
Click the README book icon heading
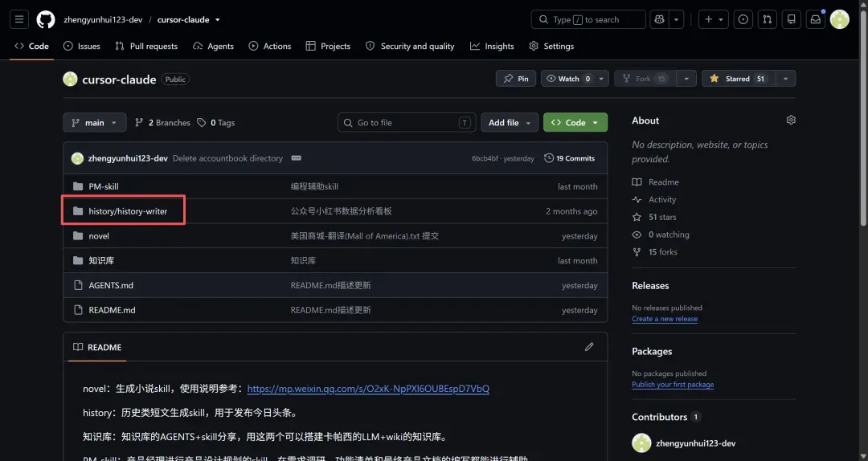tap(78, 347)
